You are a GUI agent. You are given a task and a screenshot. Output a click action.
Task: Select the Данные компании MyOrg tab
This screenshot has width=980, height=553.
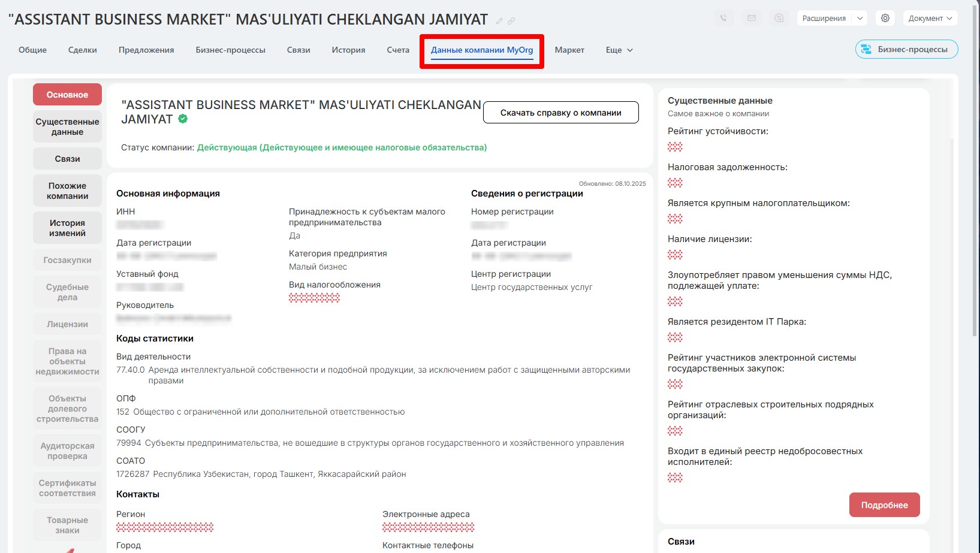(482, 50)
